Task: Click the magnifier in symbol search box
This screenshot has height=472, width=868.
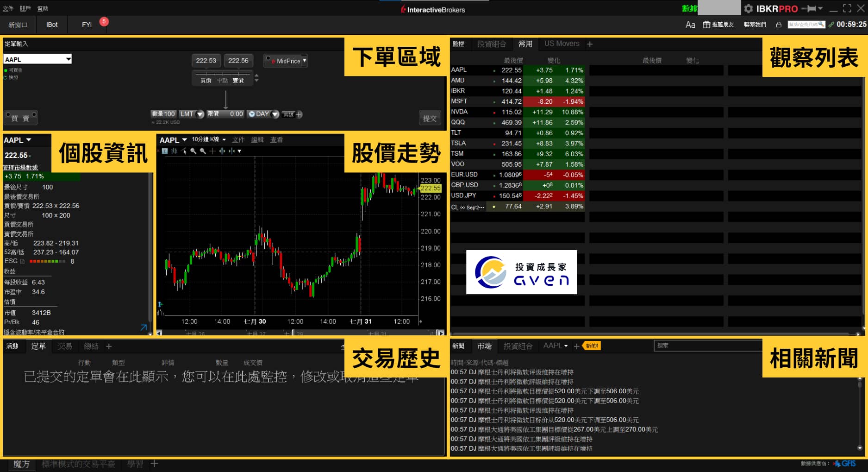Action: (x=821, y=24)
